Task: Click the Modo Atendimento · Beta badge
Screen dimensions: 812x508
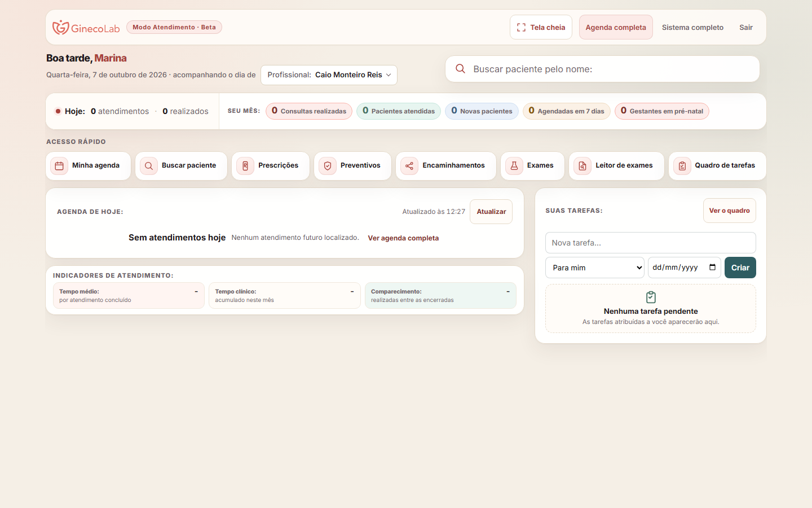Action: coord(174,27)
